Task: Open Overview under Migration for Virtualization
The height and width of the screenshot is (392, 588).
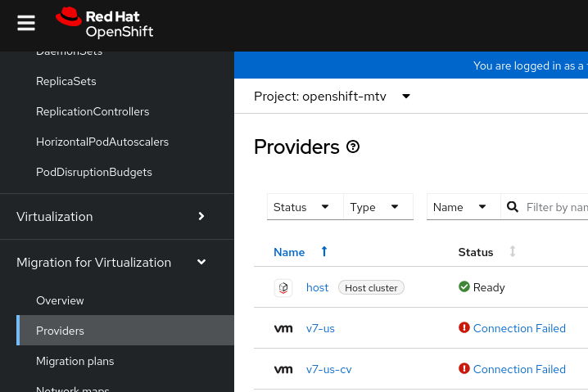Action: [60, 300]
